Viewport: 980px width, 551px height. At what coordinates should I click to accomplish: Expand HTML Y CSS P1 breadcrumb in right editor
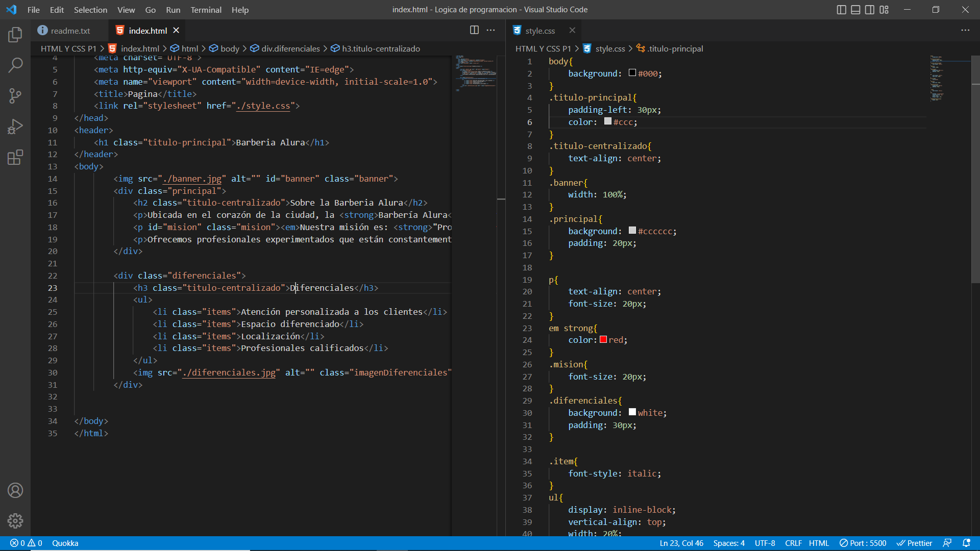tap(543, 48)
